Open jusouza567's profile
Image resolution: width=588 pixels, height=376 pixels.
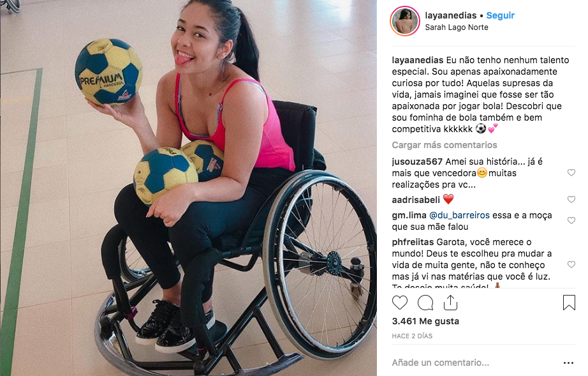click(x=417, y=162)
